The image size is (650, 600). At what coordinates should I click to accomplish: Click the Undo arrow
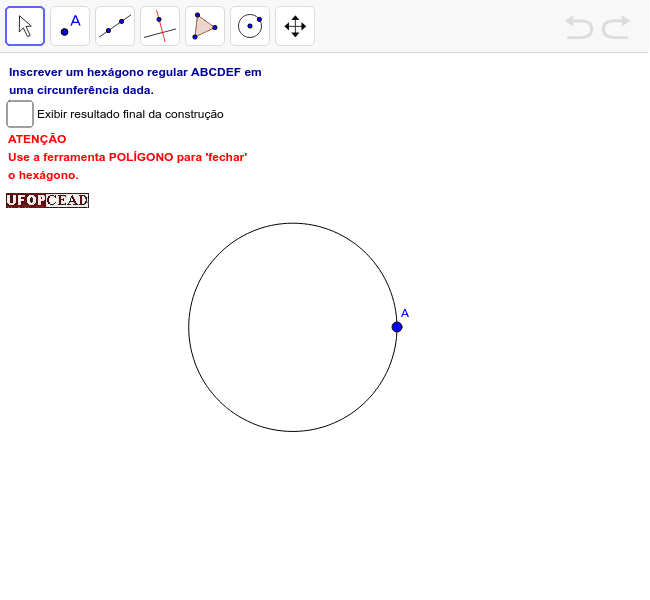coord(579,27)
